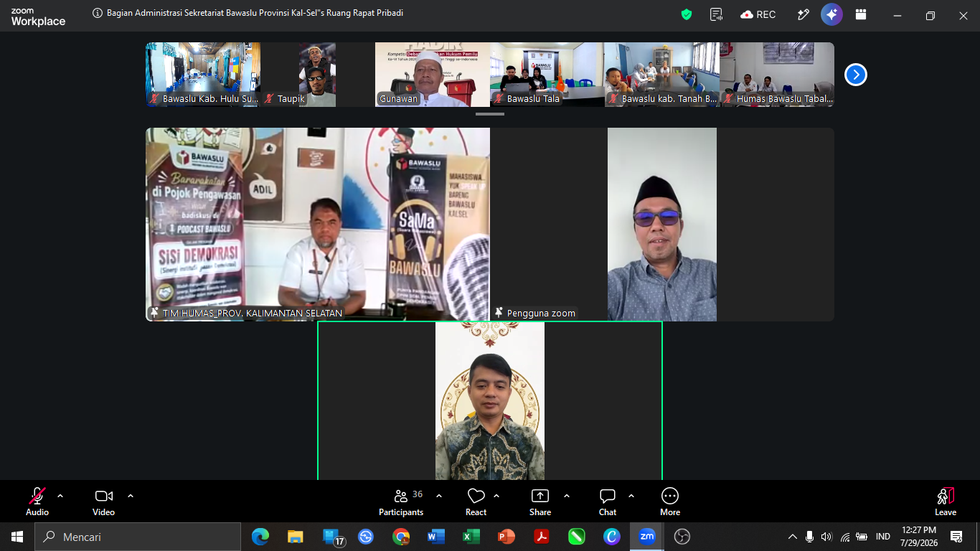
Task: Open meeting summary notes icon
Action: click(715, 14)
